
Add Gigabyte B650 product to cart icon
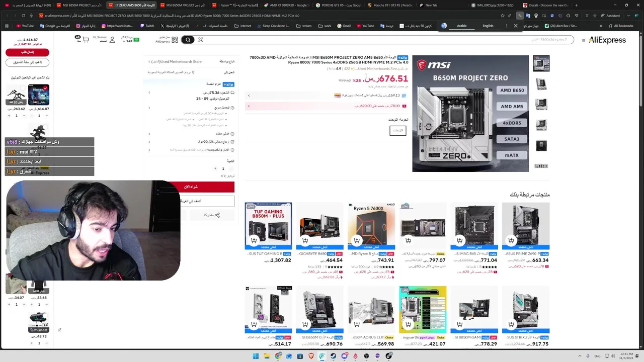coord(305,240)
